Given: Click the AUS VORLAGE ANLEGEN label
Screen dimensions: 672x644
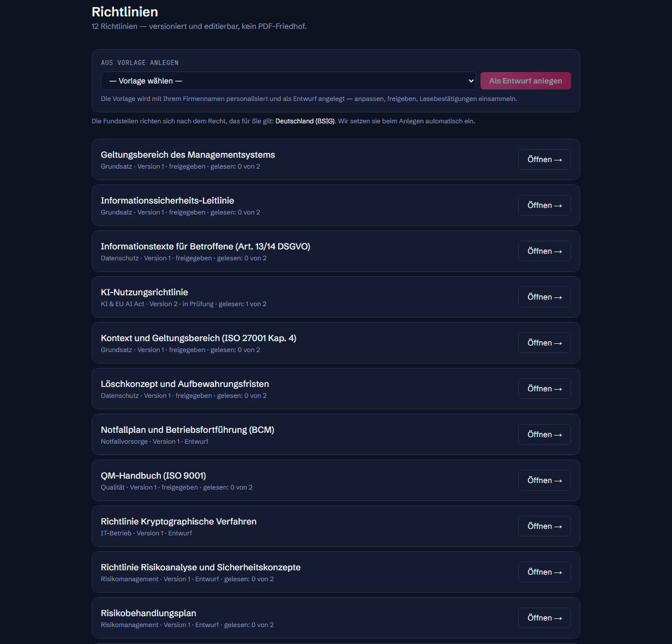Looking at the screenshot, I should pyautogui.click(x=140, y=63).
